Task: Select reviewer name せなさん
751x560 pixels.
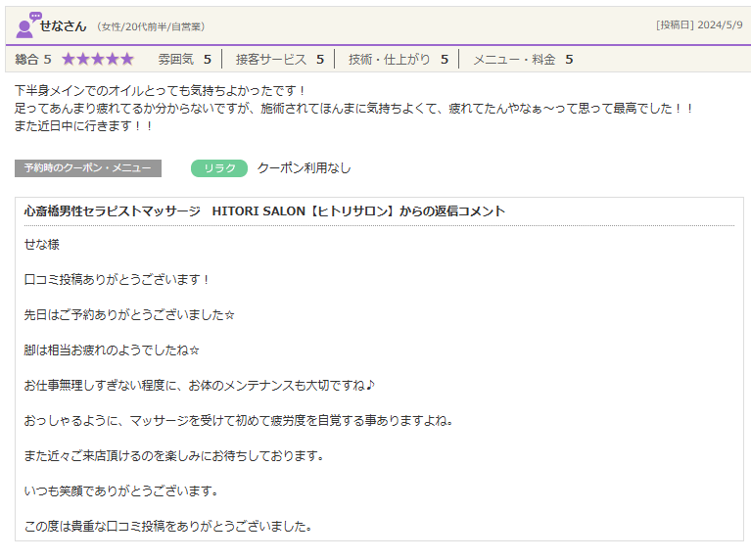Action: (x=63, y=26)
